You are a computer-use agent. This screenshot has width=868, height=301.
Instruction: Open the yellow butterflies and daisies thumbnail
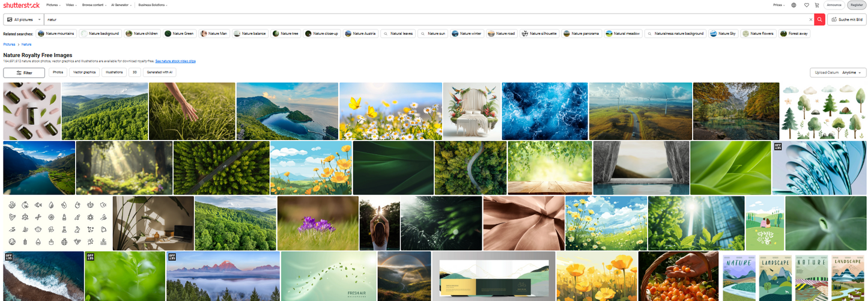coord(390,111)
